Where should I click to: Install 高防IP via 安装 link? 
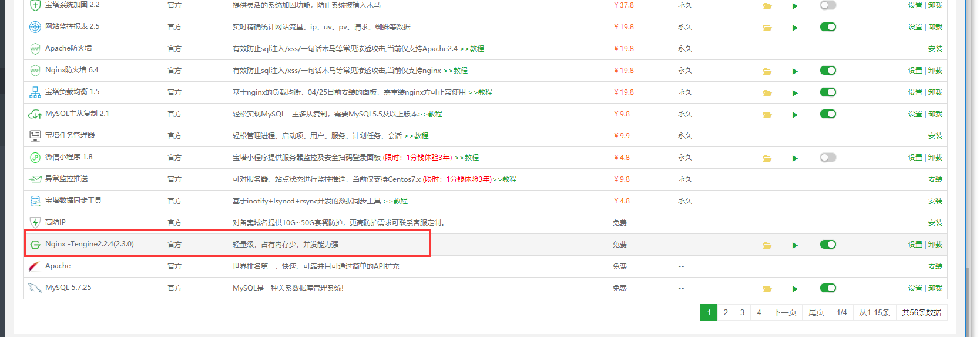pyautogui.click(x=935, y=223)
